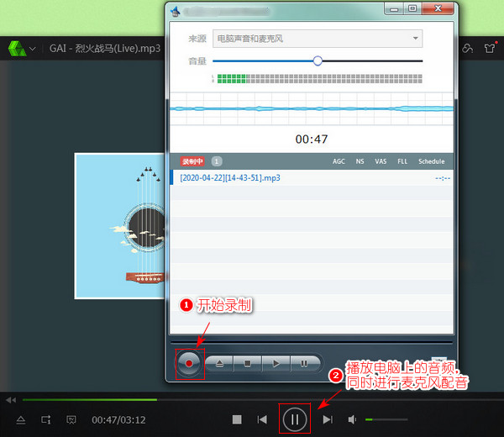
Task: Pause the music player playback
Action: click(294, 419)
